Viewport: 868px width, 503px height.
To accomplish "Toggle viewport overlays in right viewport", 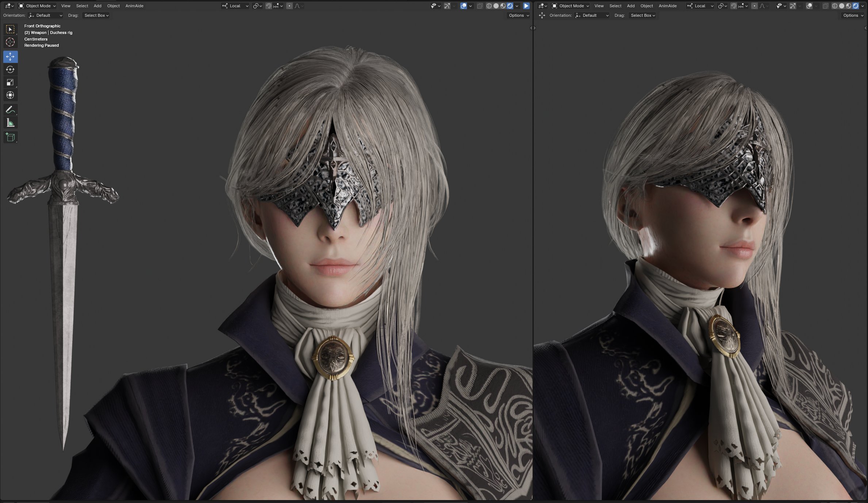I will tap(809, 6).
